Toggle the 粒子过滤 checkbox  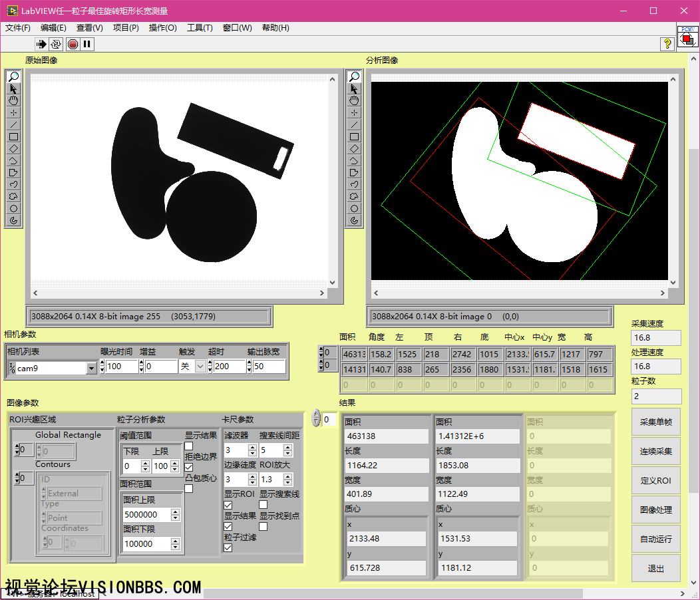point(228,547)
